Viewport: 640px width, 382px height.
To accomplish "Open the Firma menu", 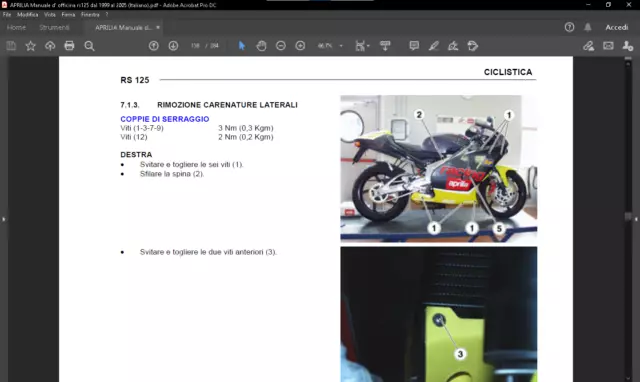I will click(x=68, y=14).
